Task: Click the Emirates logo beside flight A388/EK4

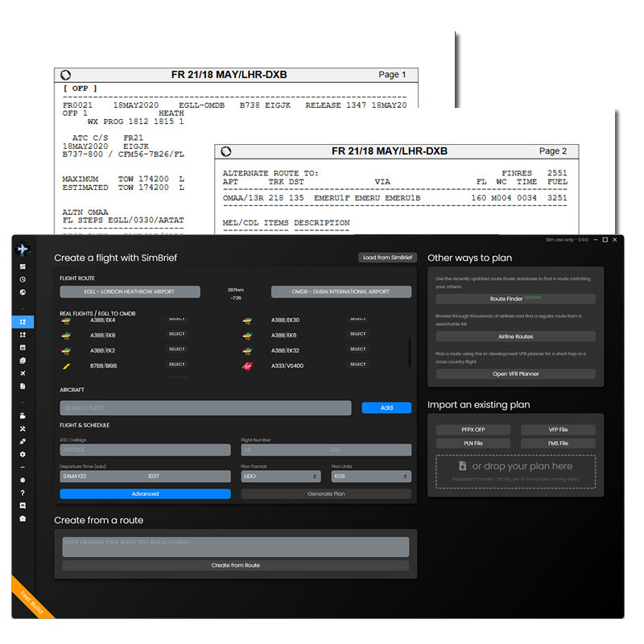Action: click(x=66, y=319)
